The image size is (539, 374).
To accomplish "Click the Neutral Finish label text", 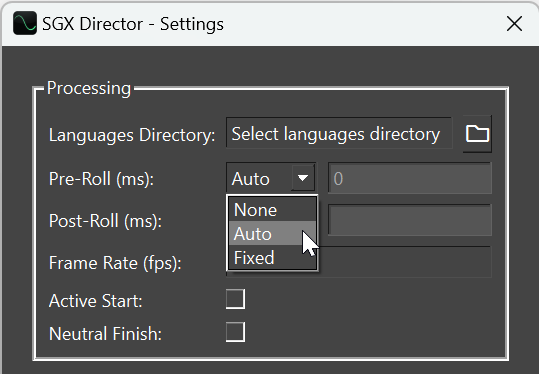I will tap(105, 334).
